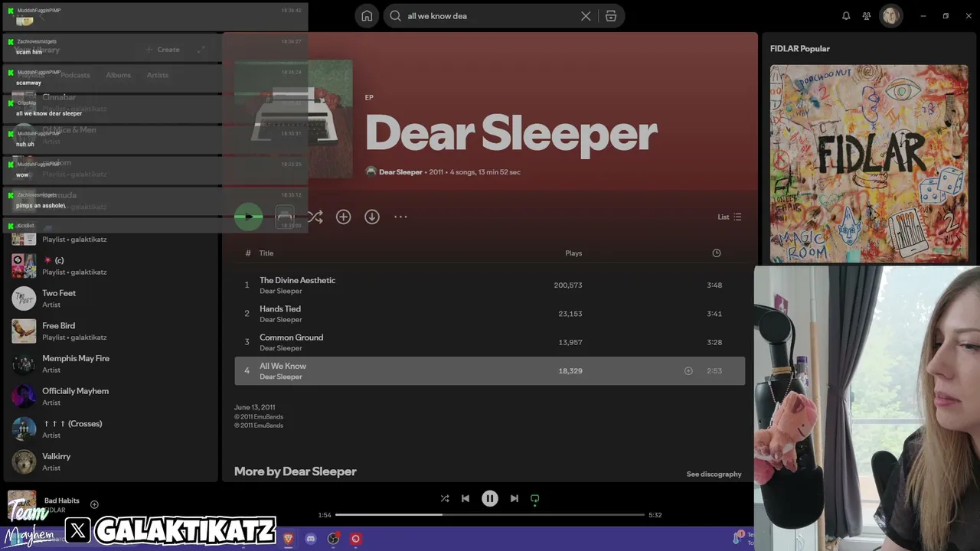Image resolution: width=980 pixels, height=551 pixels.
Task: Skip to the next track
Action: click(x=514, y=499)
